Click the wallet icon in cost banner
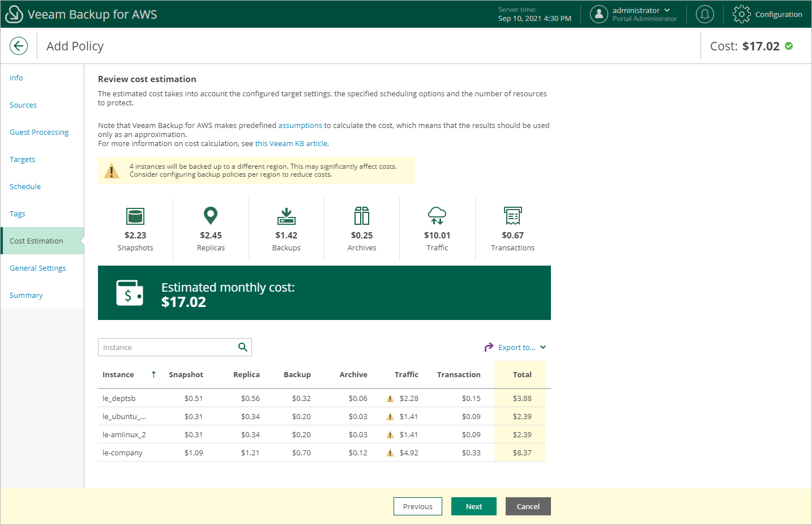Viewport: 812px width, 525px height. [x=130, y=293]
